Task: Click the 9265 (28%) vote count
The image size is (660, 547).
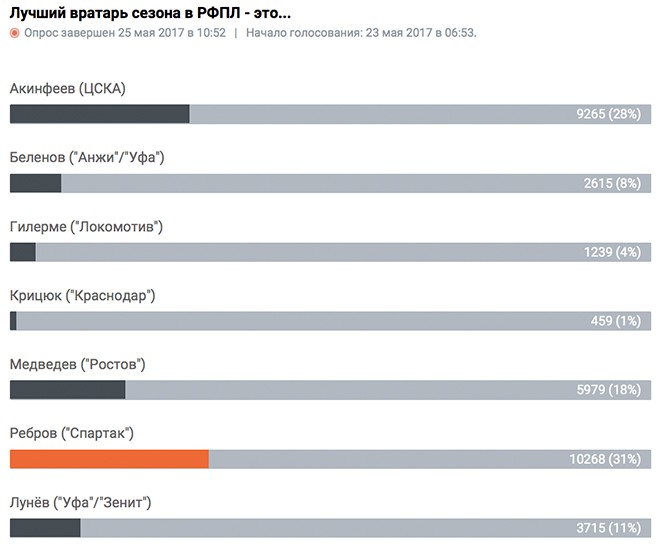Action: pyautogui.click(x=607, y=114)
